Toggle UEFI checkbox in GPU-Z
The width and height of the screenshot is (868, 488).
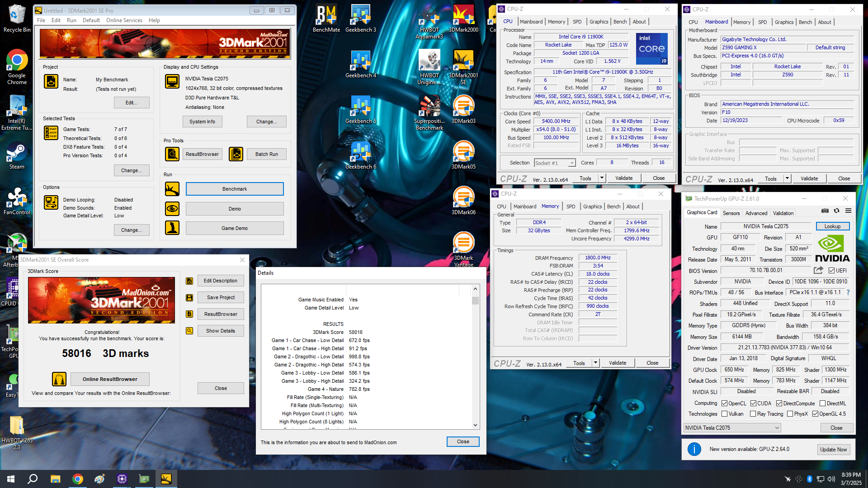(832, 271)
